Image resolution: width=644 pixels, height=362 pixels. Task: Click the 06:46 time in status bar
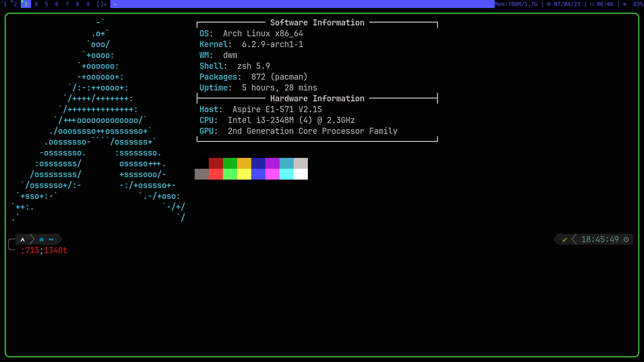pos(605,4)
